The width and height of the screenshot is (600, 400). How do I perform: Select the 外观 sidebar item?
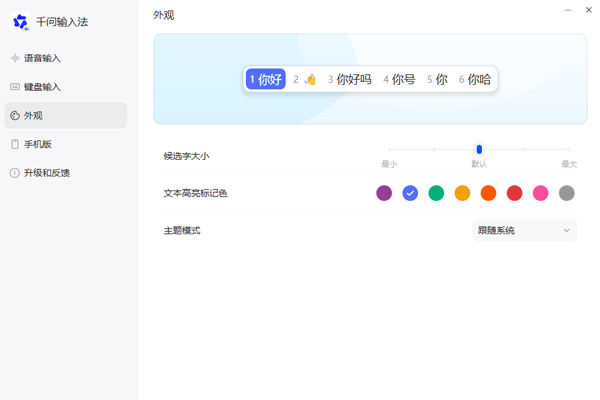click(x=66, y=116)
